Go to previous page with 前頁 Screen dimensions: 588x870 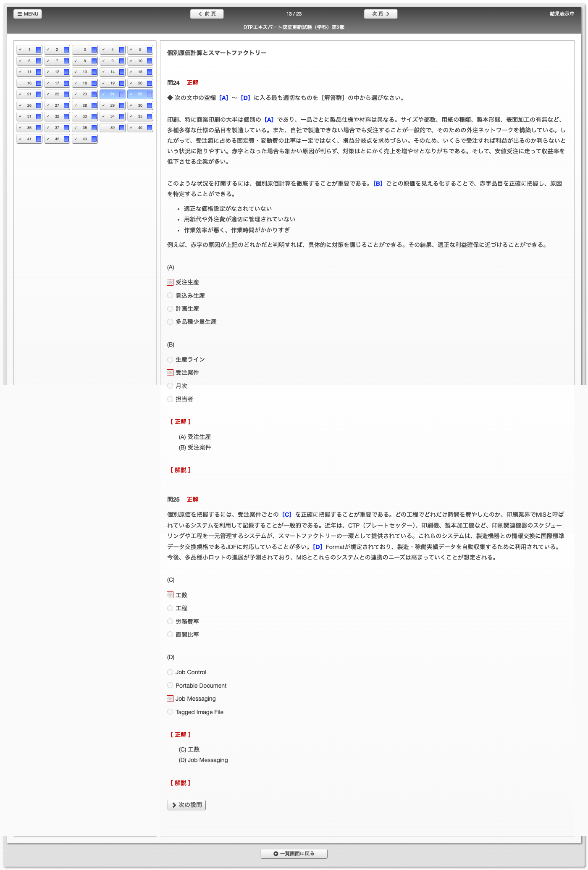pos(207,14)
